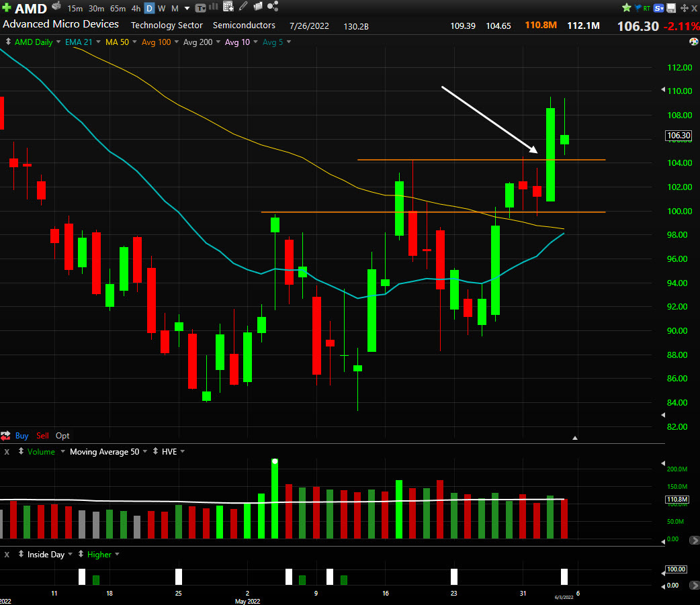Open the Avg 100 dropdown arrow
Viewport: 700px width, 605px height.
coord(176,42)
